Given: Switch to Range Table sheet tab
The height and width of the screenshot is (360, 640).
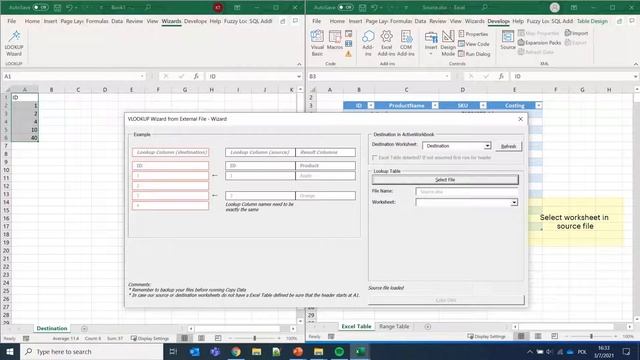Looking at the screenshot, I should click(x=394, y=327).
